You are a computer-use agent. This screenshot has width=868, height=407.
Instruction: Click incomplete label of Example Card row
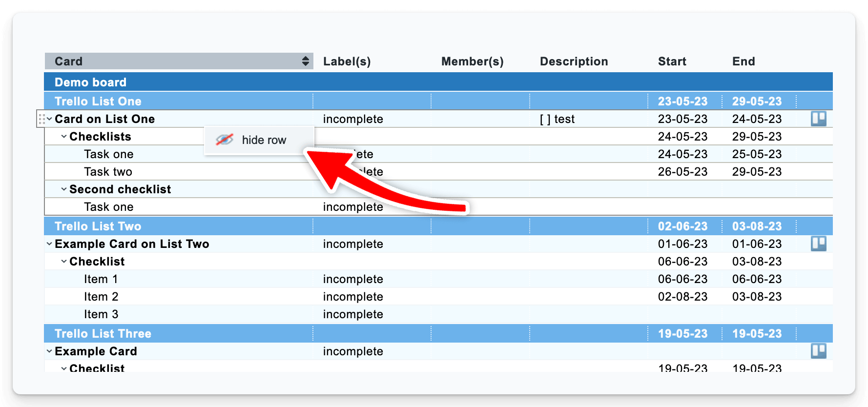353,351
